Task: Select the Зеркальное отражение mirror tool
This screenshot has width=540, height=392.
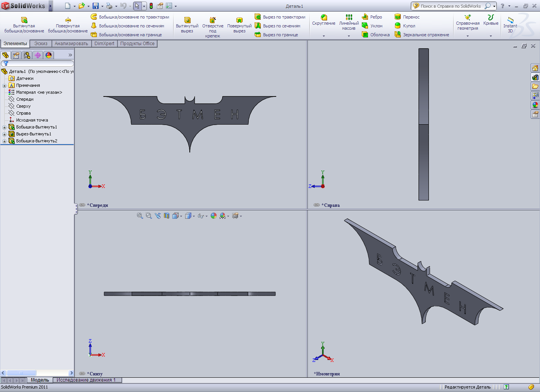Action: (x=422, y=35)
